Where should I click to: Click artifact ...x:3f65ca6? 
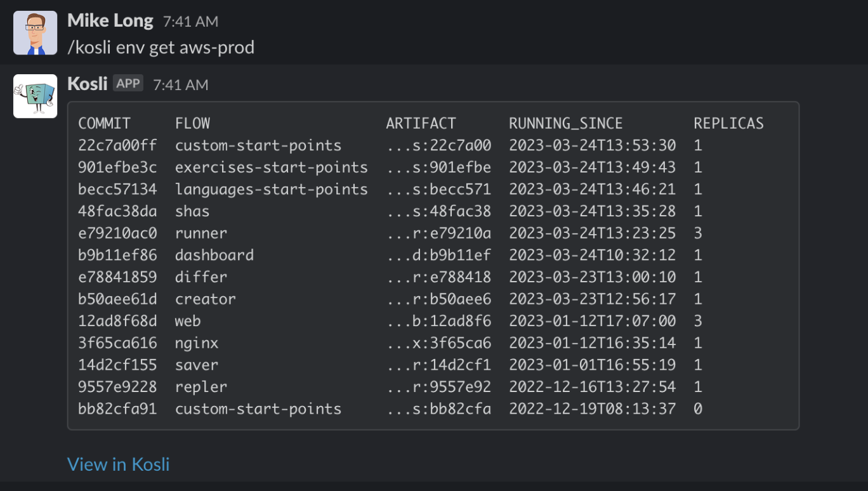438,343
